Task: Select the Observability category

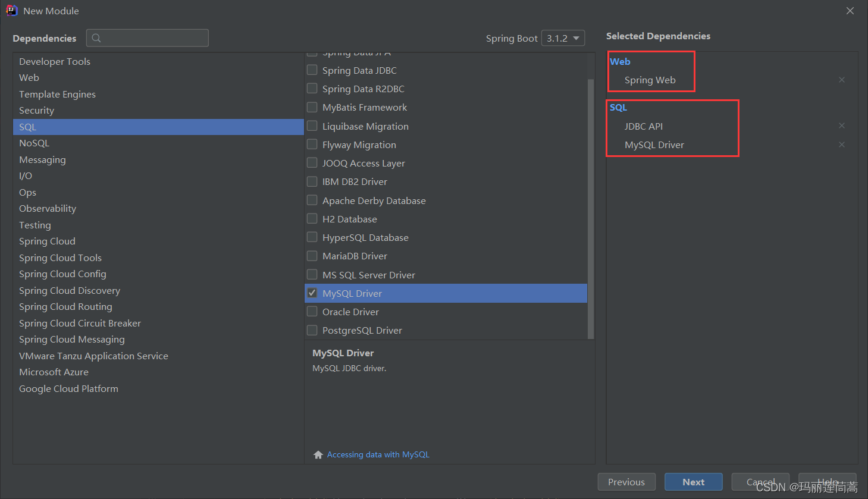Action: [158, 209]
